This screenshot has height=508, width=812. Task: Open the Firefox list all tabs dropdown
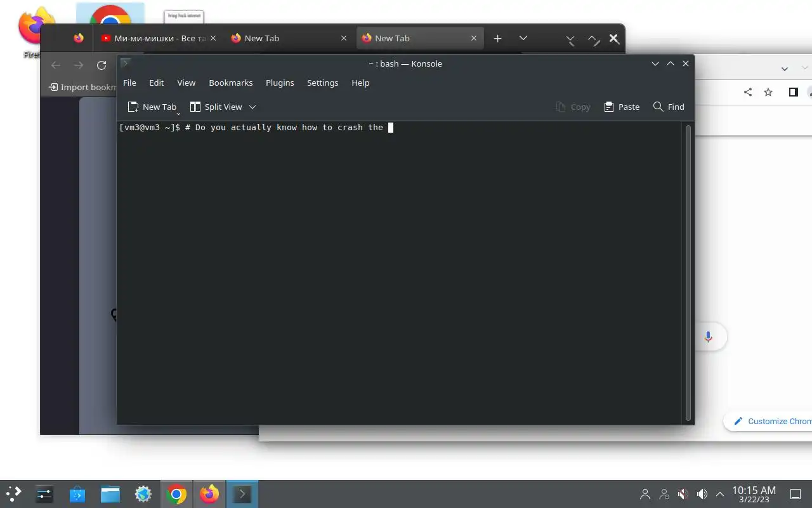tap(523, 38)
